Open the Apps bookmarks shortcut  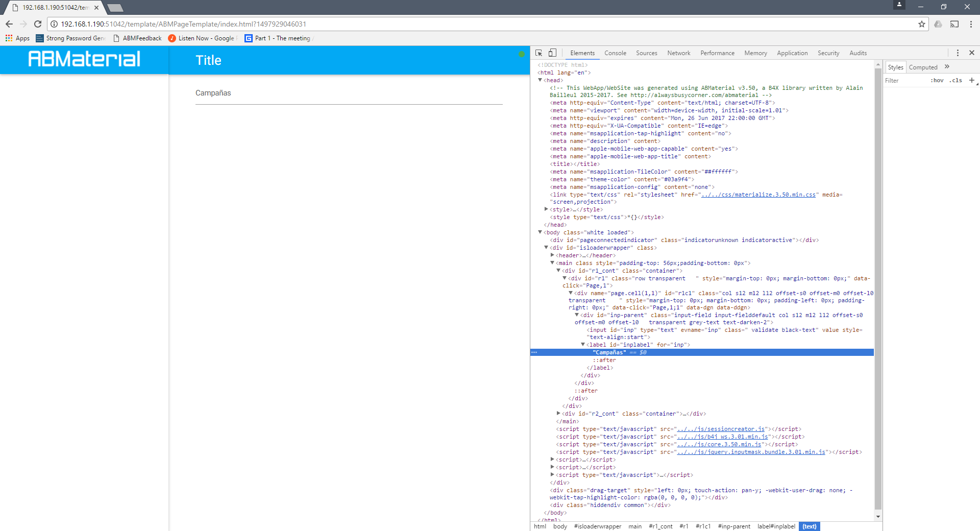coord(18,38)
